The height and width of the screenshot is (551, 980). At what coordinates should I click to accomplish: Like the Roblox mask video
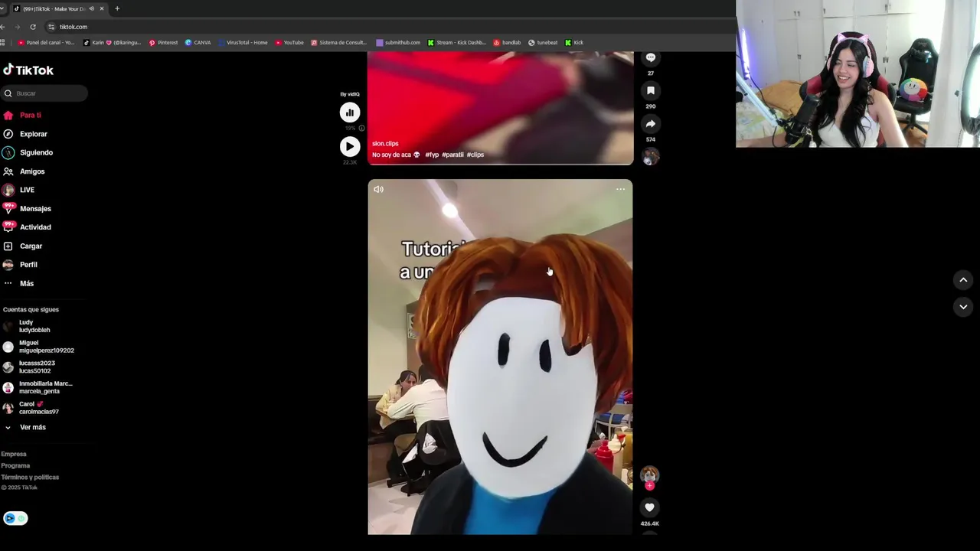coord(649,507)
